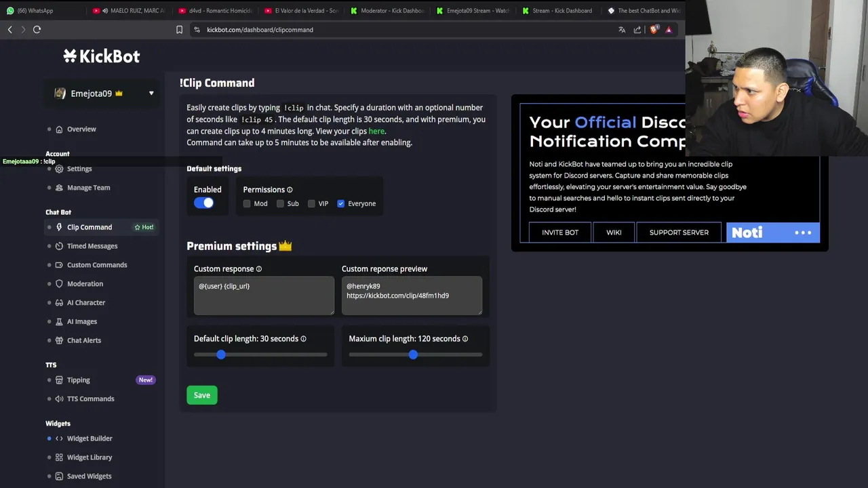Click the 'New!' badge beside Tipping
This screenshot has width=868, height=488.
[x=146, y=380]
